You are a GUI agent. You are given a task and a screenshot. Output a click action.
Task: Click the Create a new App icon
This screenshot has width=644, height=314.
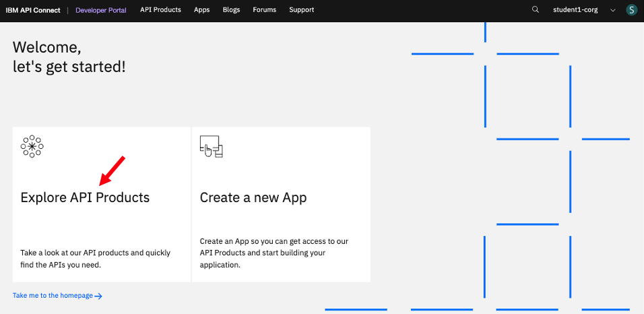(x=211, y=146)
